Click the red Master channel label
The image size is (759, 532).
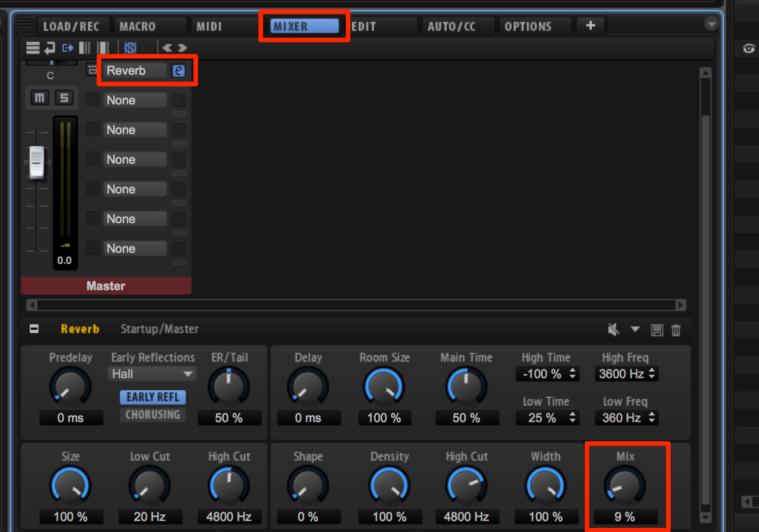click(106, 286)
